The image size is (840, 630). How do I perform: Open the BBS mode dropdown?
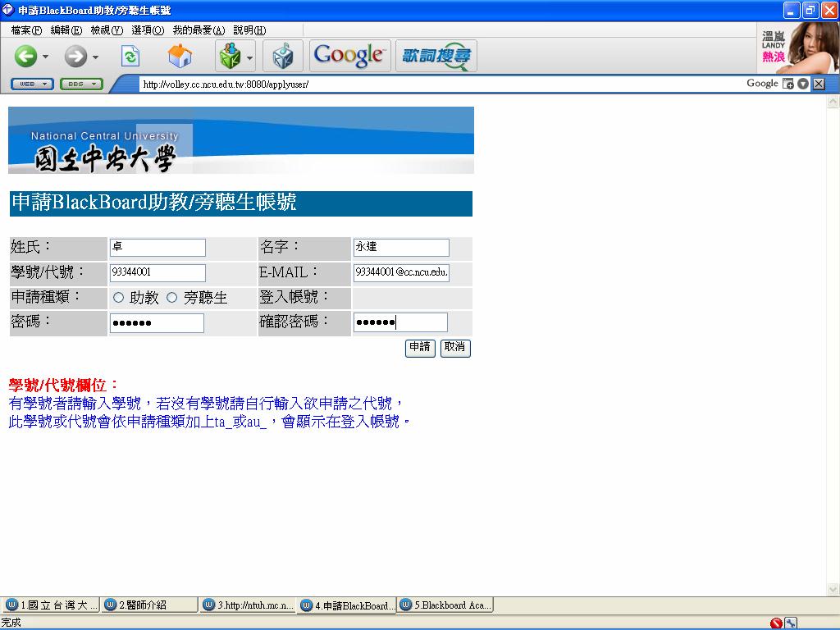tap(81, 84)
